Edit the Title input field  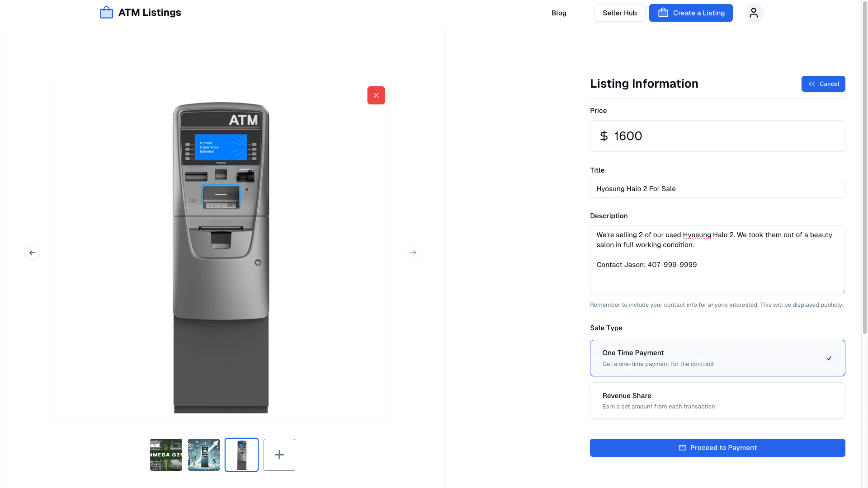click(x=717, y=189)
